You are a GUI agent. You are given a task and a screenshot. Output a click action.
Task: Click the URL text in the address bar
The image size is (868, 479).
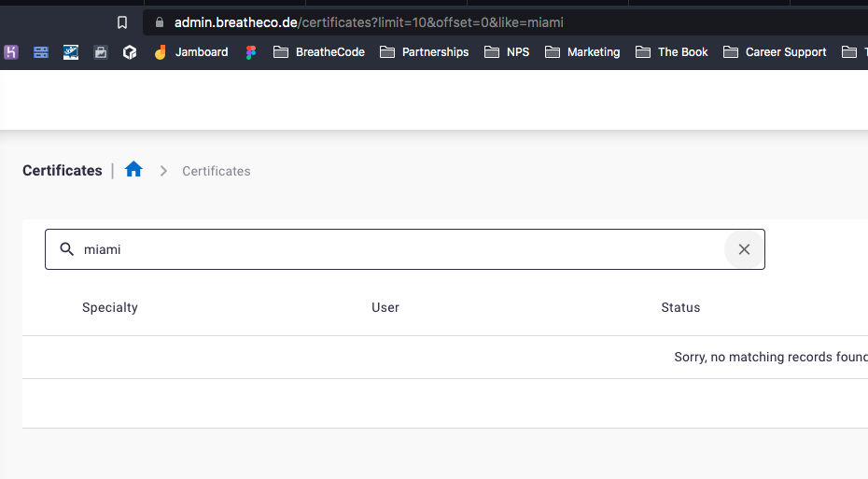point(369,22)
